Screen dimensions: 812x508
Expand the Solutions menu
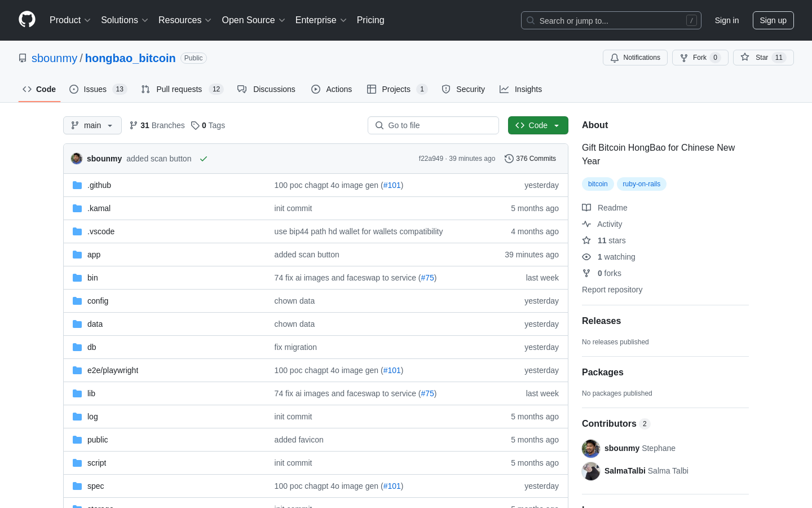click(x=125, y=20)
